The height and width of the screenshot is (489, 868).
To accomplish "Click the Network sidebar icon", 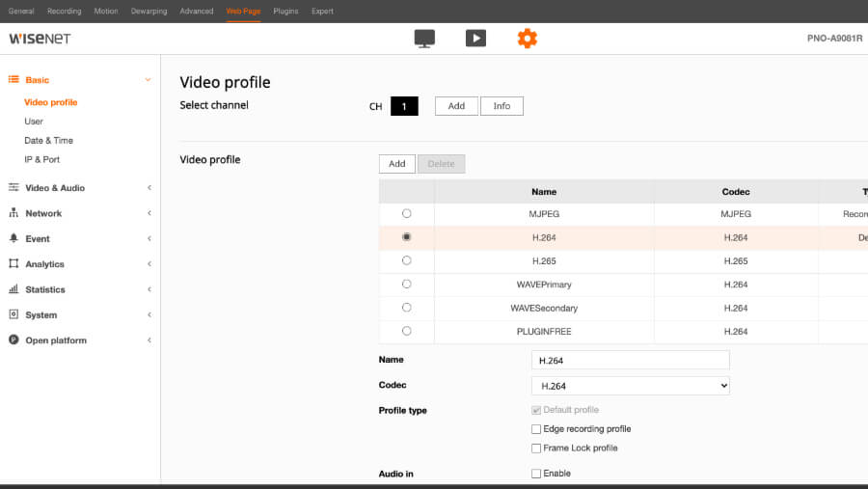I will [14, 213].
